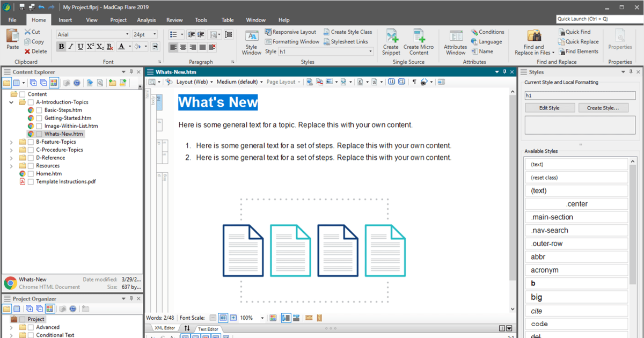This screenshot has height=338, width=644.
Task: Switch to the Review ribbon tab
Action: (x=174, y=20)
